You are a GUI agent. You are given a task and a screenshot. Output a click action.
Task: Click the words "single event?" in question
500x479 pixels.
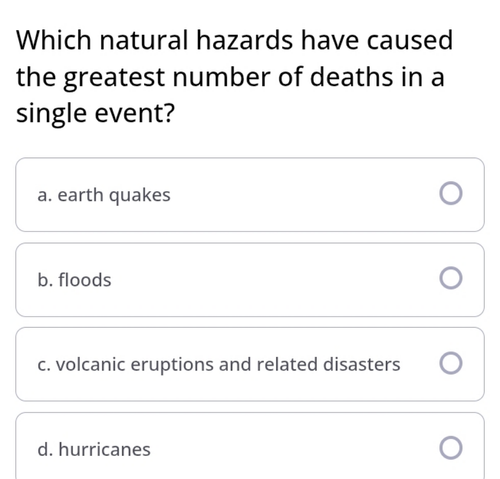(96, 113)
